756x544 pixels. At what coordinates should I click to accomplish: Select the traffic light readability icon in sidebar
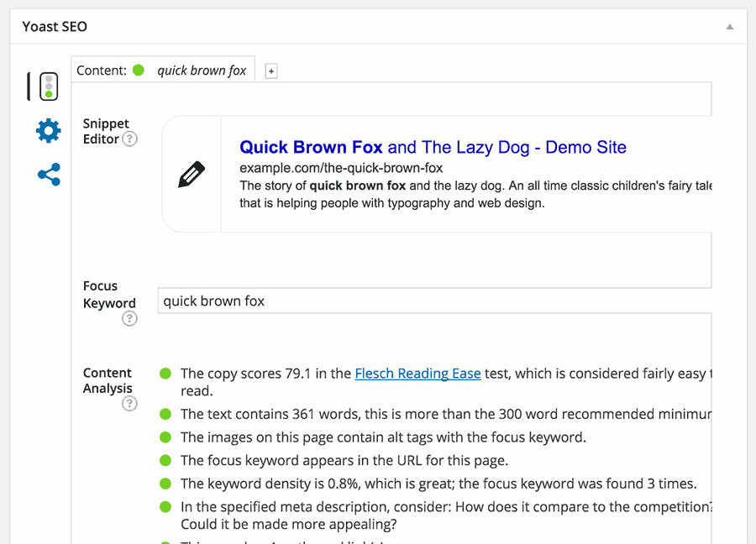click(48, 86)
